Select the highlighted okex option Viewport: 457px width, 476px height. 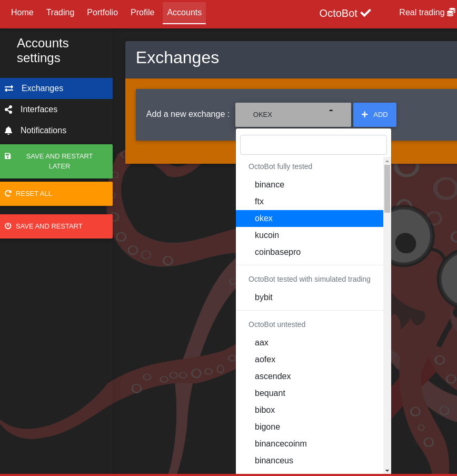(x=310, y=219)
